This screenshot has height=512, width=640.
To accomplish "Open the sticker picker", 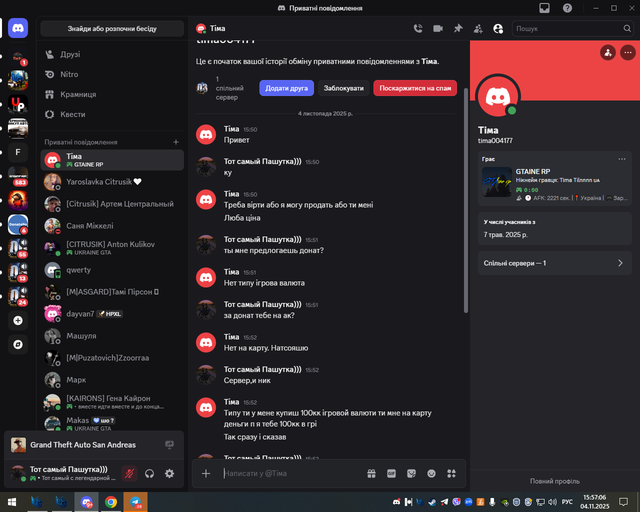I will coord(411,474).
